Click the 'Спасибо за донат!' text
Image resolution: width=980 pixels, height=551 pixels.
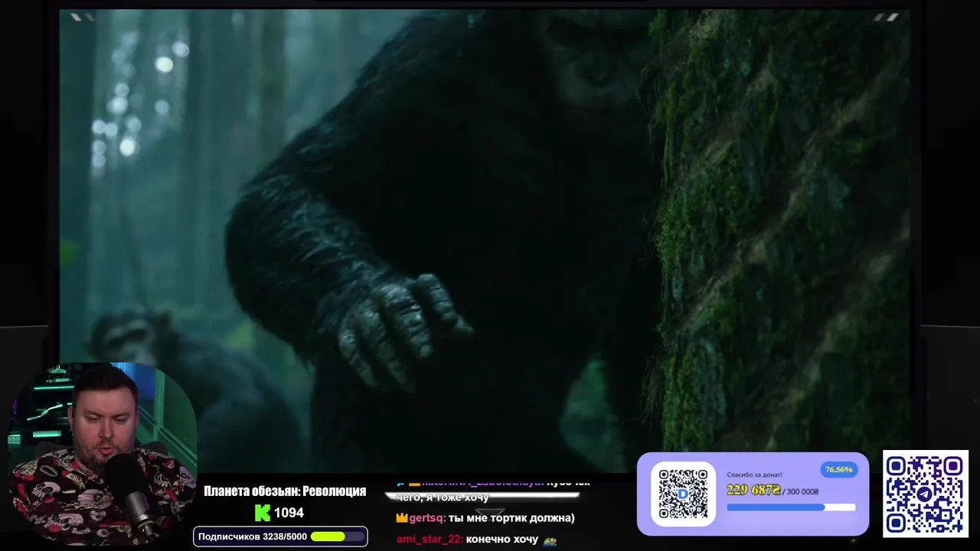pyautogui.click(x=754, y=474)
